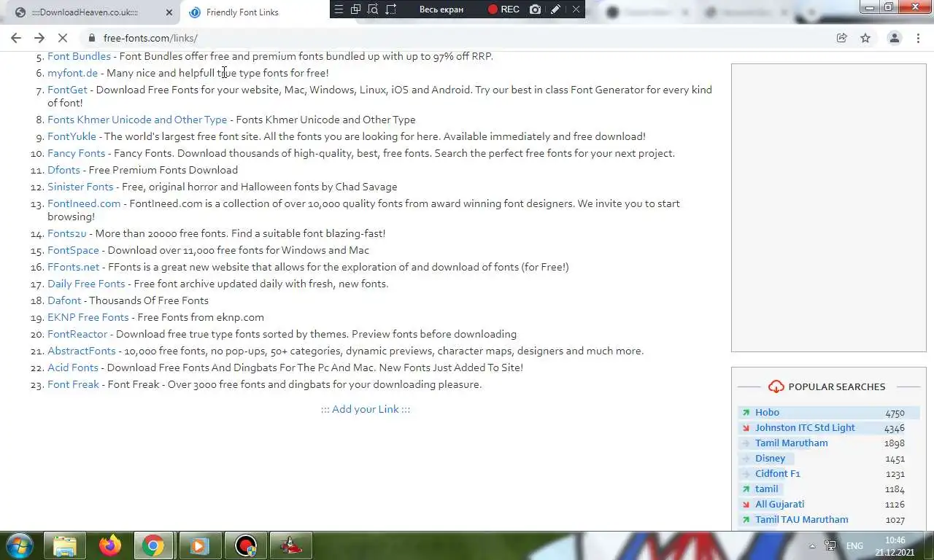Launch Firefox from the taskbar
The width and height of the screenshot is (934, 560).
110,545
